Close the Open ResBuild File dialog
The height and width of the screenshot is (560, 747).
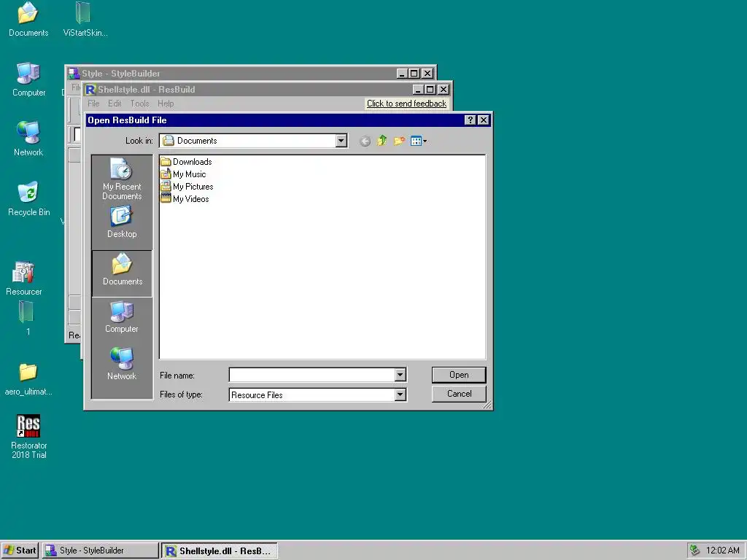[484, 120]
